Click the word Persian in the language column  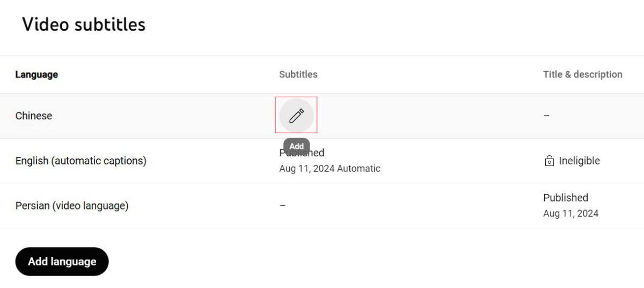(x=32, y=205)
